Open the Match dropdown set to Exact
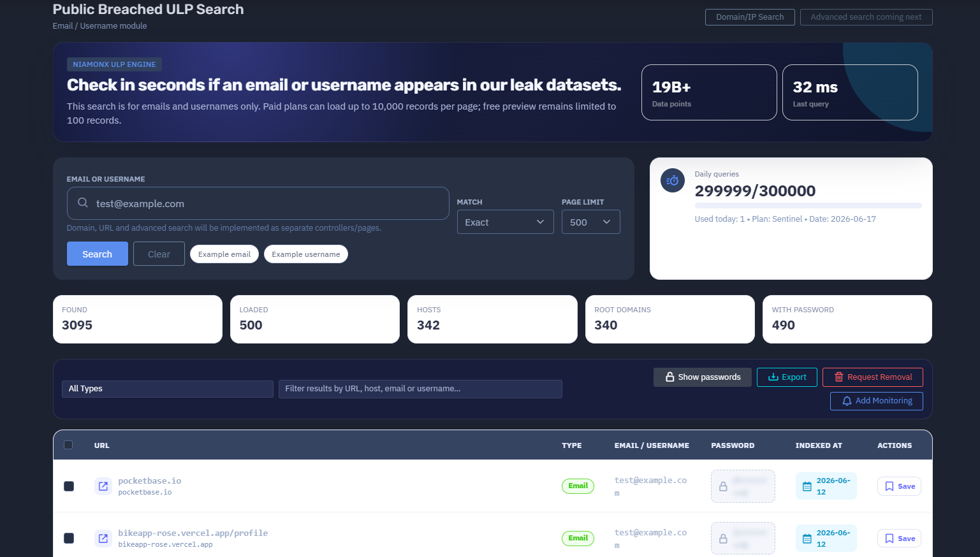The image size is (980, 557). coord(505,222)
